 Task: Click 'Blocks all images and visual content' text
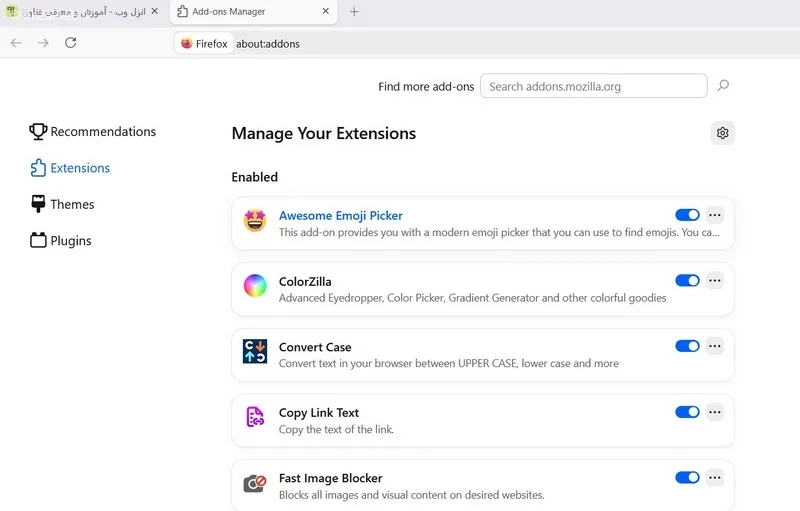pos(411,495)
